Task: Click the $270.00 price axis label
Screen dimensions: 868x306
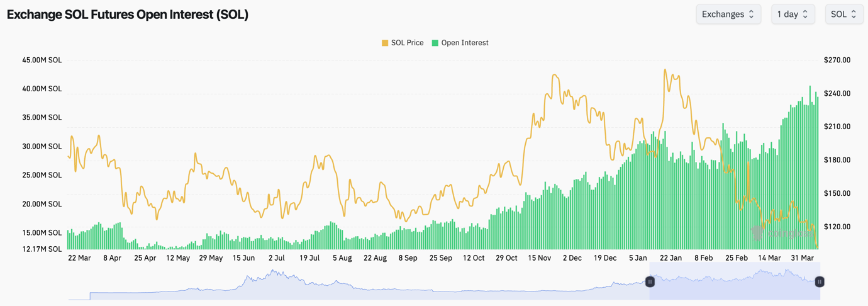Action: point(837,60)
